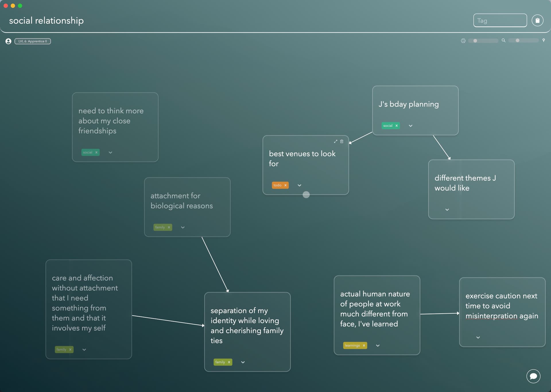551x392 pixels.
Task: Select the 'LVL 6: Apprentice II' badge
Action: tap(33, 41)
